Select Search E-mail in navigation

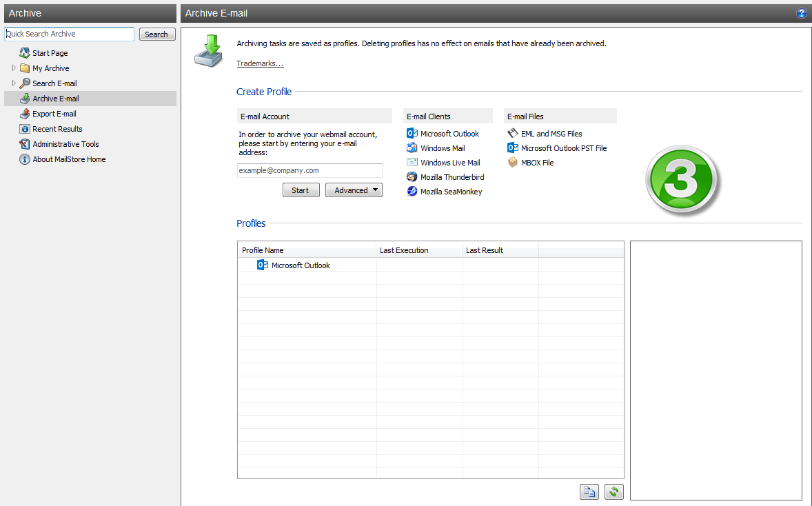[54, 83]
